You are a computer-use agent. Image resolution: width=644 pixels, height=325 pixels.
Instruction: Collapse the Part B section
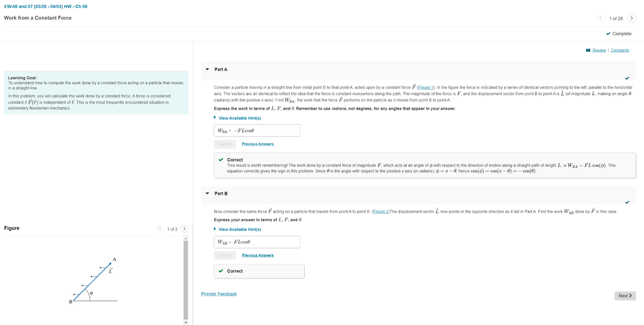[x=208, y=193]
